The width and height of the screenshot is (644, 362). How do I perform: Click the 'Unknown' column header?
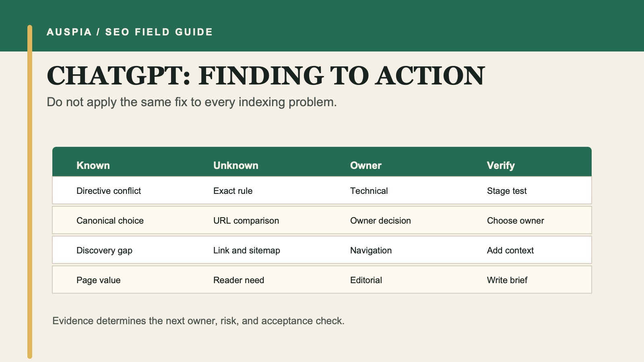click(x=236, y=165)
